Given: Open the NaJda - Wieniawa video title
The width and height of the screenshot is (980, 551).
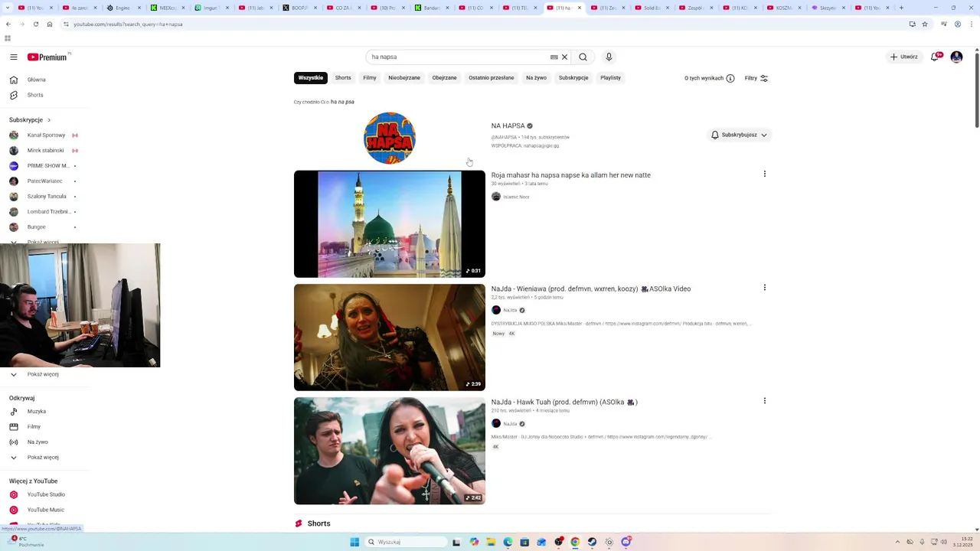Looking at the screenshot, I should (x=591, y=289).
